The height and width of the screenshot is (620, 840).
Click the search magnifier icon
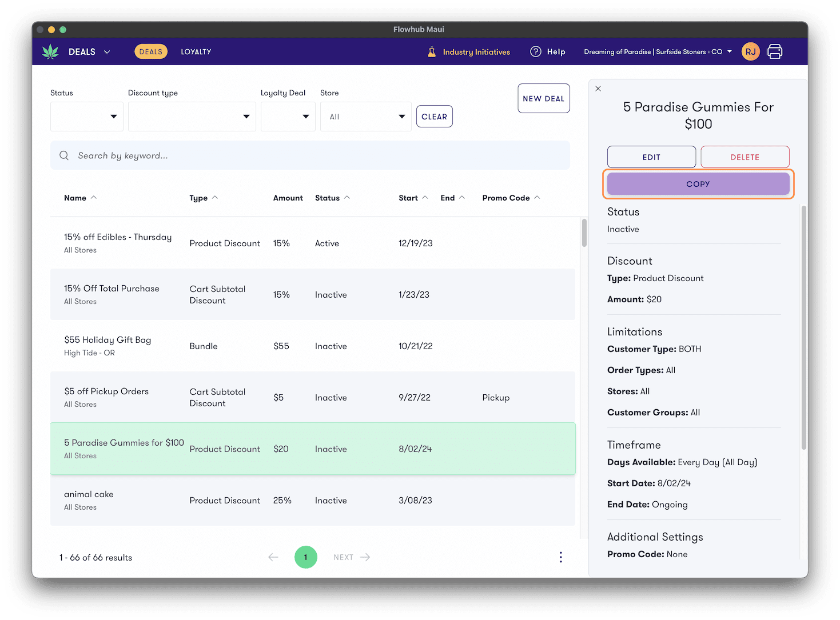64,155
